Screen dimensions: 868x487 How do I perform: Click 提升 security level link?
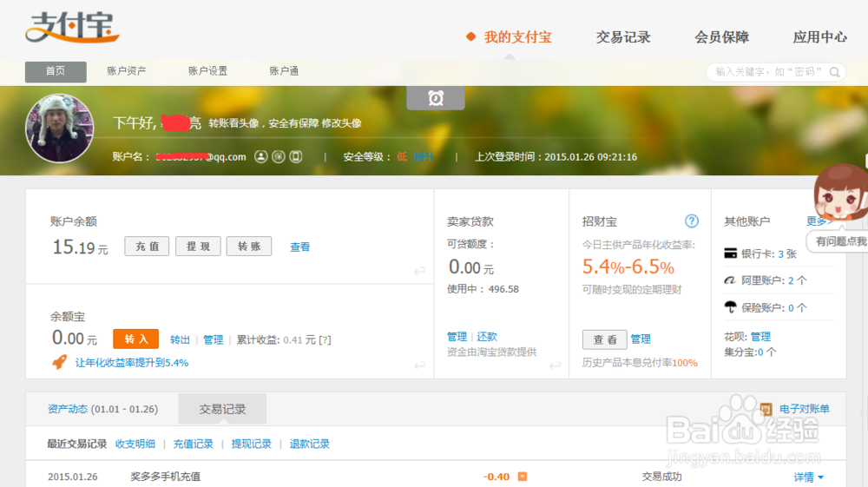coord(423,156)
